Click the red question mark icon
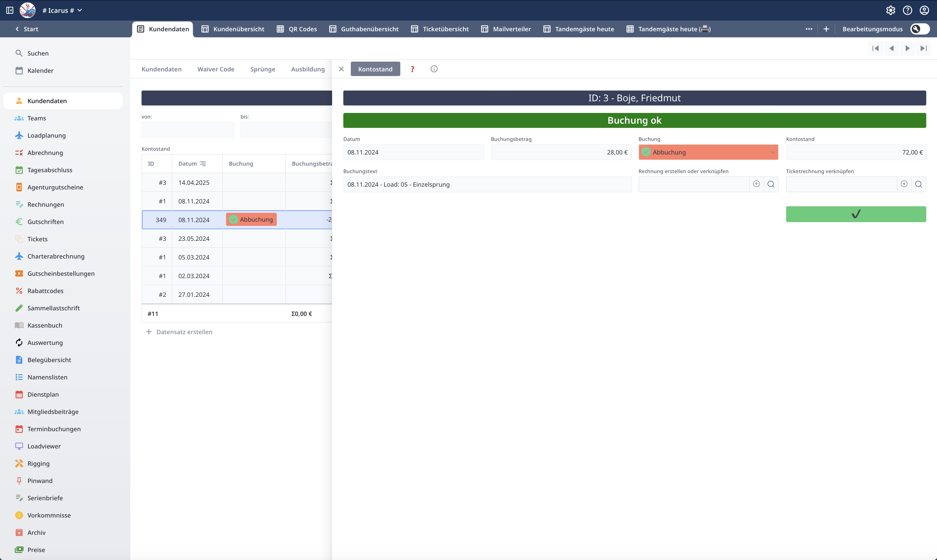 412,69
